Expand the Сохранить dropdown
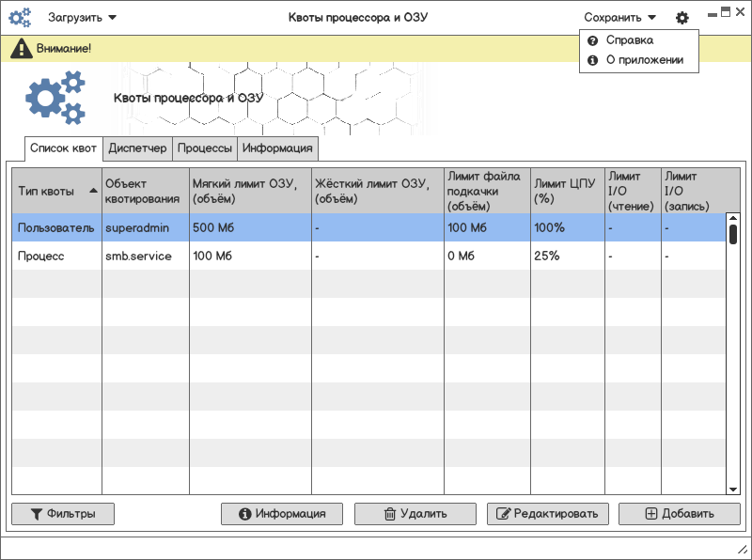The width and height of the screenshot is (752, 560). [619, 18]
